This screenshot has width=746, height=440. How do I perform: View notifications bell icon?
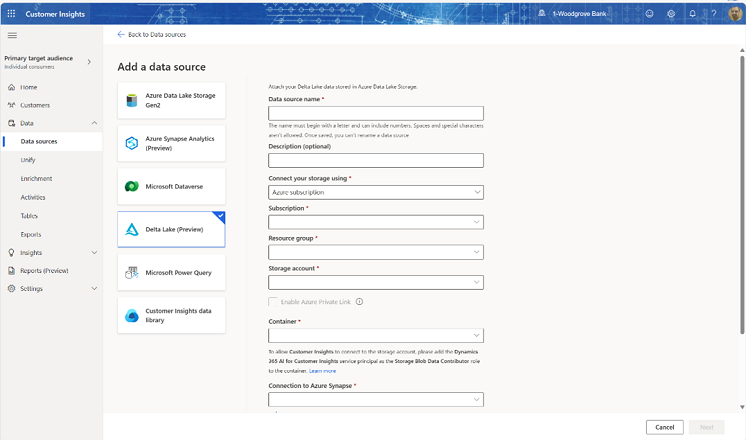pyautogui.click(x=692, y=14)
